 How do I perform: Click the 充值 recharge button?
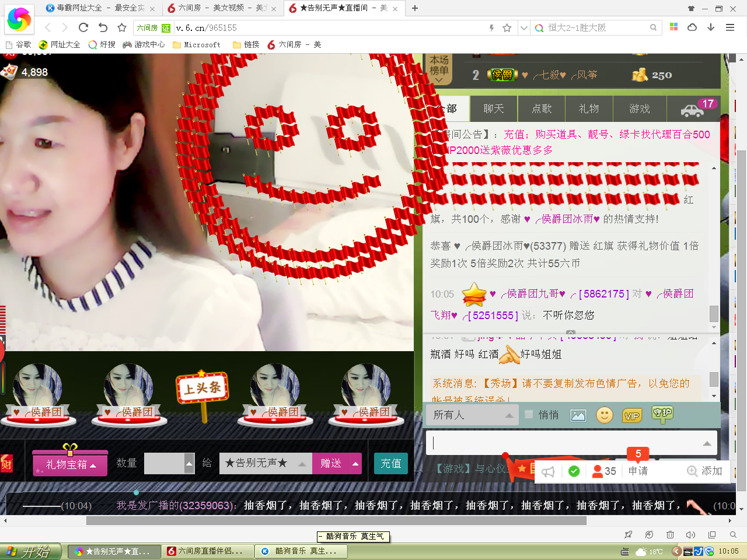coord(390,464)
